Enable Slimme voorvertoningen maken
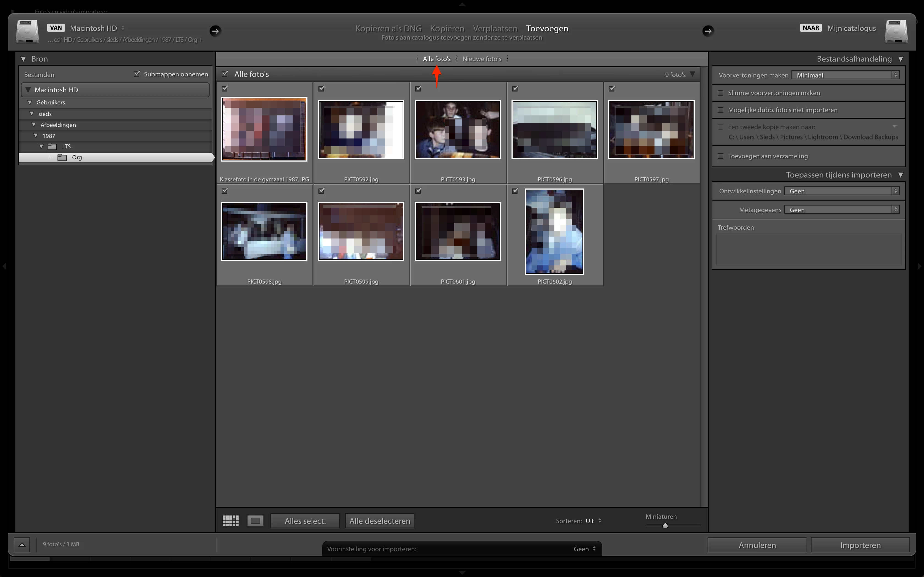 pyautogui.click(x=721, y=93)
